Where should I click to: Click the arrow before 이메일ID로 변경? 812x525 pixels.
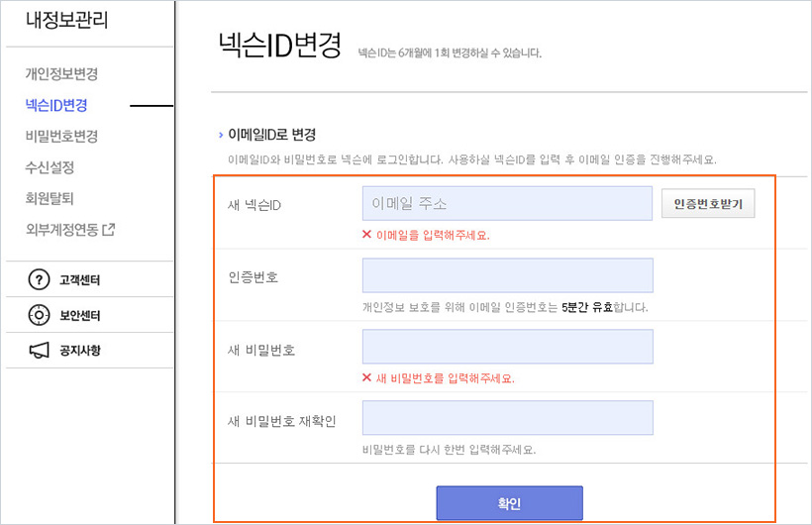coord(221,135)
